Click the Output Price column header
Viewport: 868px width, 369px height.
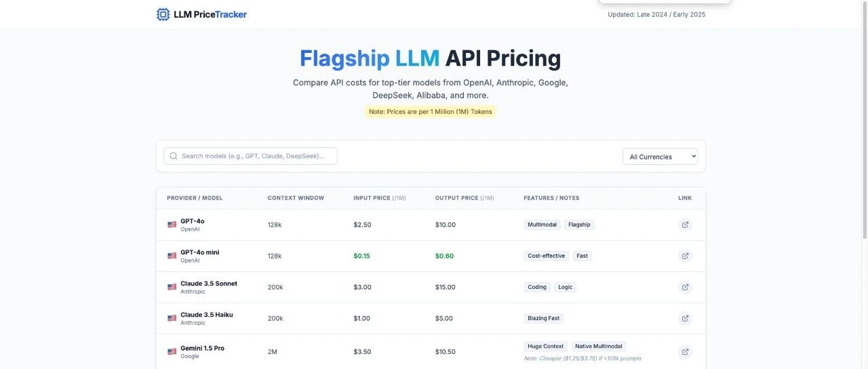(465, 198)
